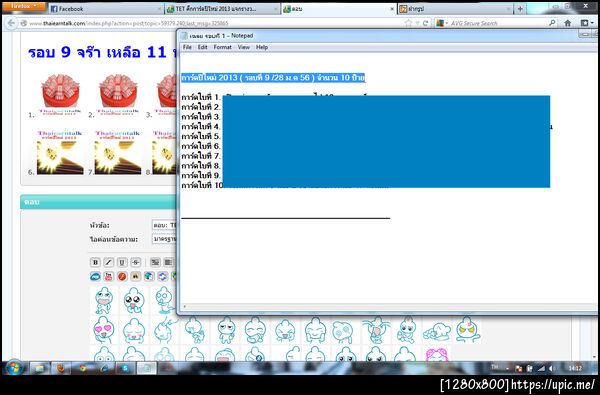Click the Firefox back arrow button
600x395 pixels.
pos(11,23)
